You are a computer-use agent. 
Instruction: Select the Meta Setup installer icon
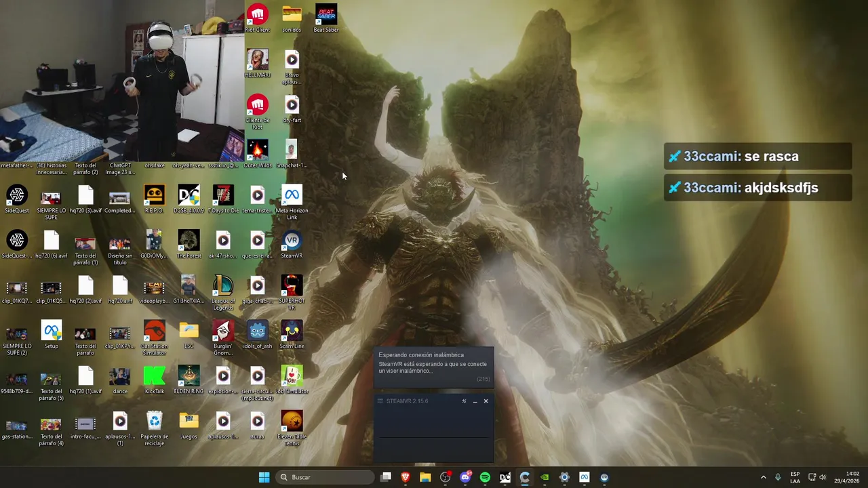[x=52, y=334]
